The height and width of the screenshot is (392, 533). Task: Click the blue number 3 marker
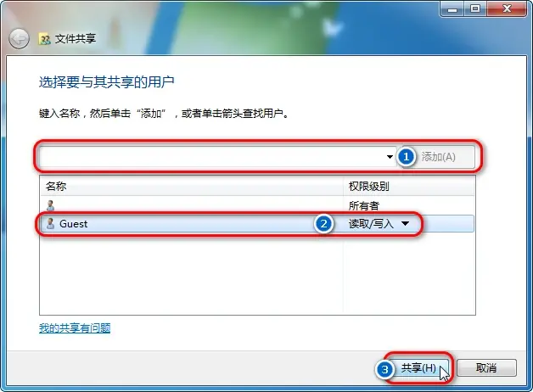384,369
